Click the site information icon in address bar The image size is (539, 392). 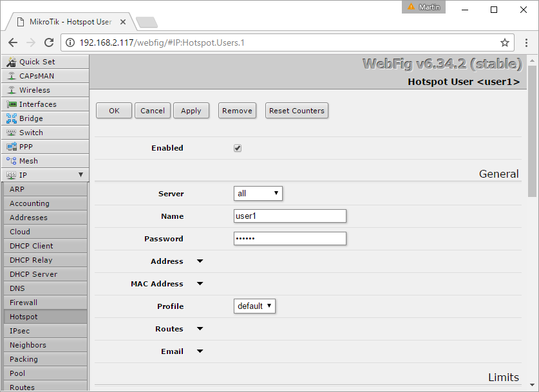pyautogui.click(x=70, y=42)
